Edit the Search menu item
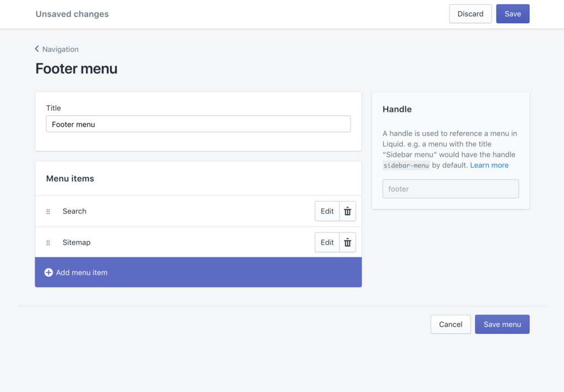Viewport: 564px width, 392px height. tap(327, 211)
